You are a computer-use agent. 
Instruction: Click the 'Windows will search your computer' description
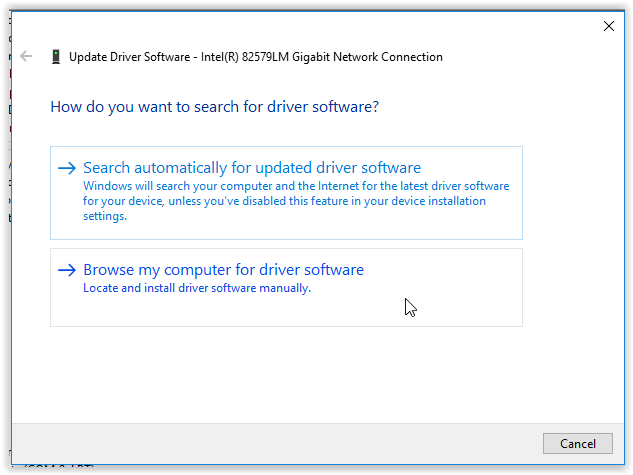[x=296, y=187]
